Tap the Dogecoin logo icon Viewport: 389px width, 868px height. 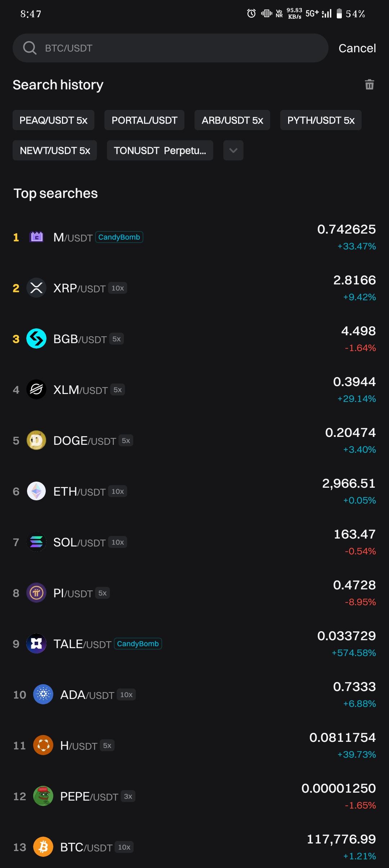click(x=36, y=440)
